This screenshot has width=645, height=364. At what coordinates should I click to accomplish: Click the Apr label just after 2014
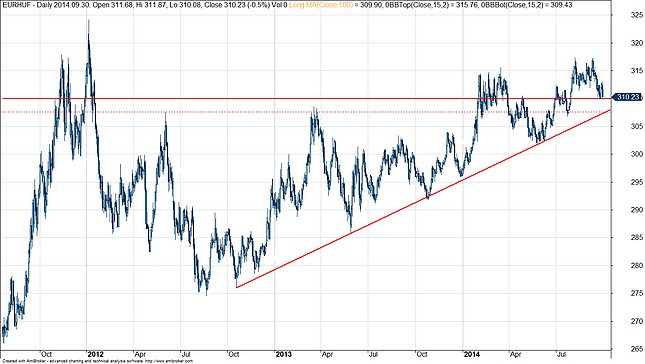515,354
